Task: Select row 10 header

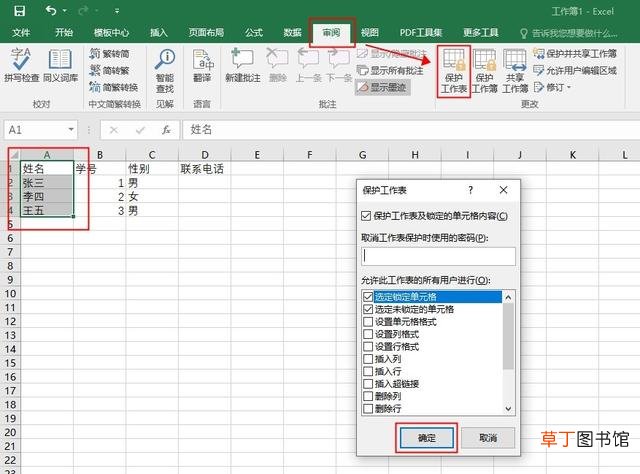Action: click(10, 294)
